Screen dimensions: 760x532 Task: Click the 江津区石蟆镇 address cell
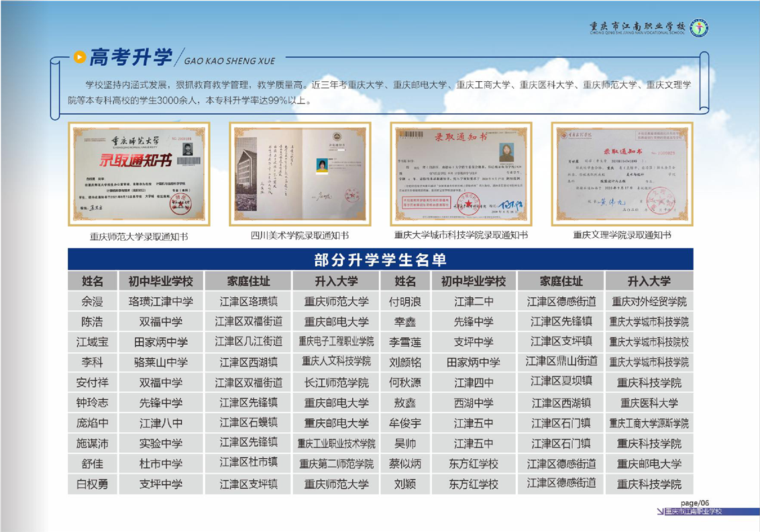coord(249,423)
